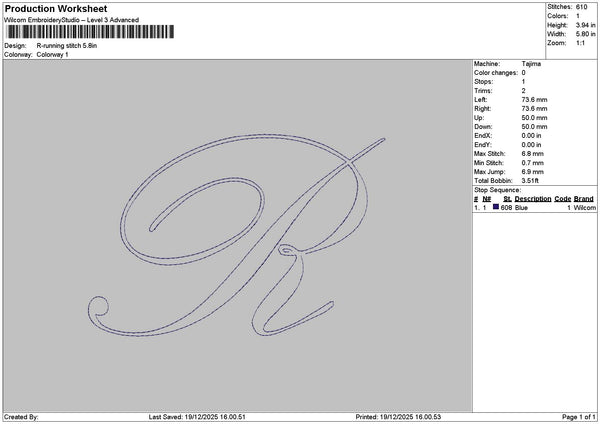
Task: Click the Left value 73.6 mm
Action: (x=534, y=100)
